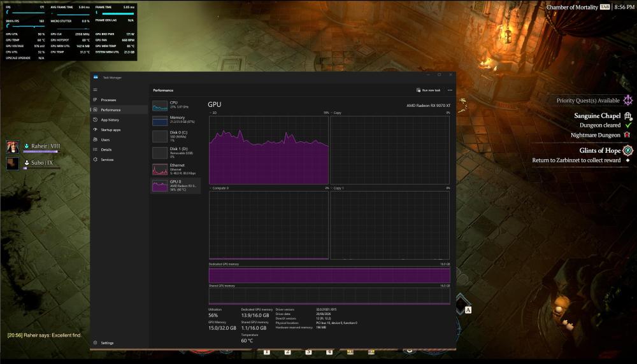Click the Shared GPU memory graph

click(329, 297)
